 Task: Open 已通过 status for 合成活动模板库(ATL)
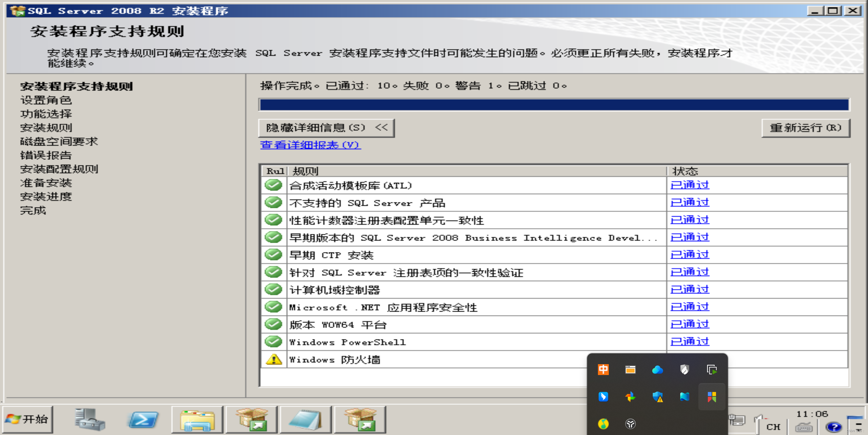point(690,185)
